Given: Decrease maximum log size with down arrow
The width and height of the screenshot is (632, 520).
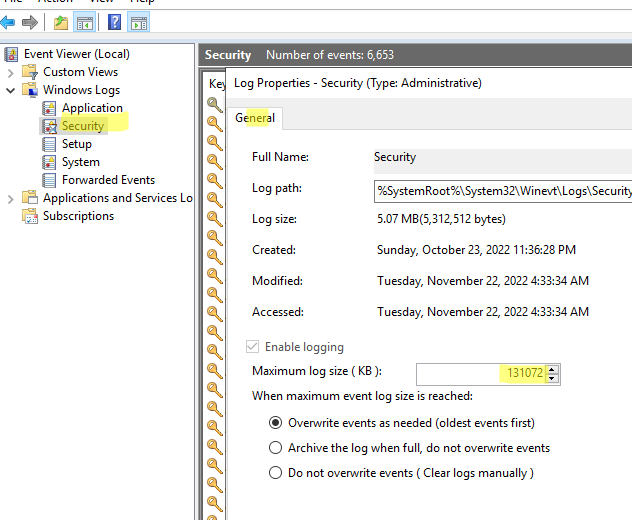Looking at the screenshot, I should pos(552,379).
